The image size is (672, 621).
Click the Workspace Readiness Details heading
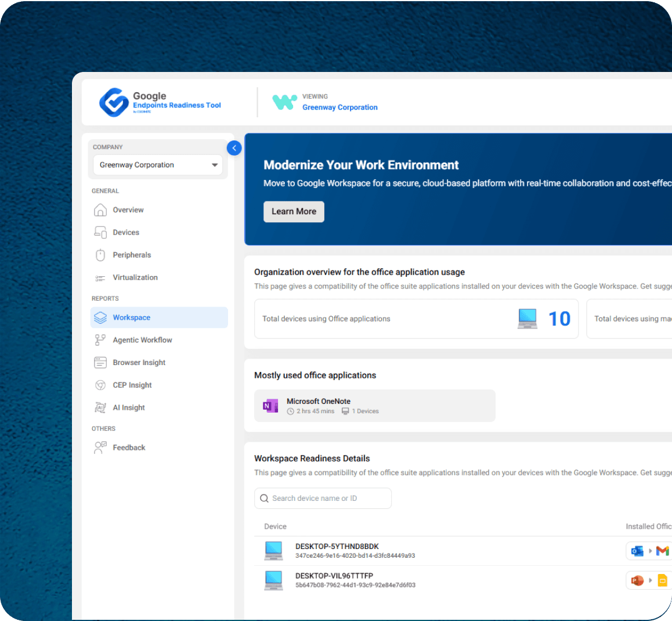(x=312, y=458)
